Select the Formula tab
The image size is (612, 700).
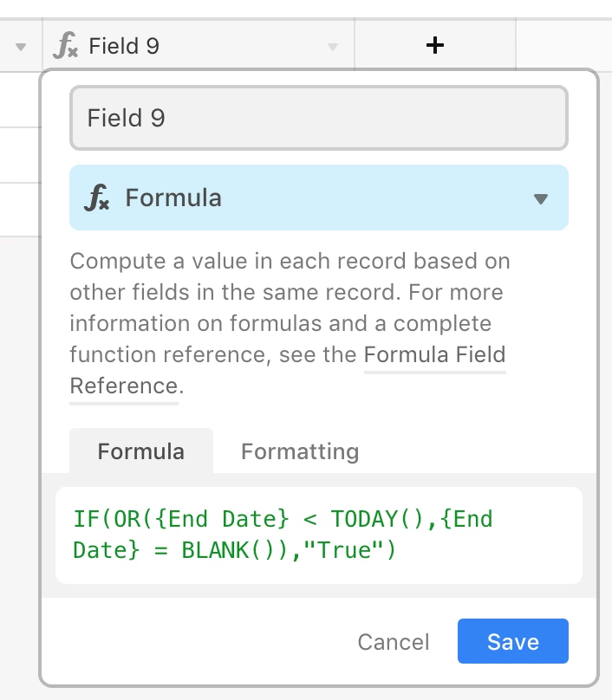click(141, 450)
